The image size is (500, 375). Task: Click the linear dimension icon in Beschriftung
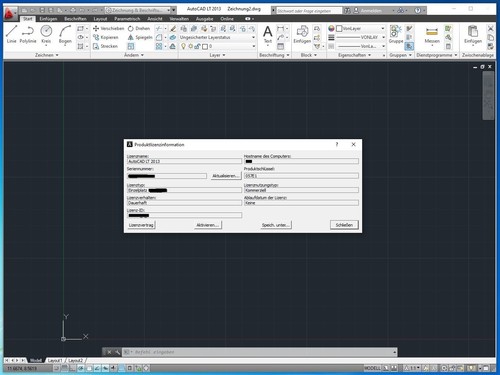point(281,29)
